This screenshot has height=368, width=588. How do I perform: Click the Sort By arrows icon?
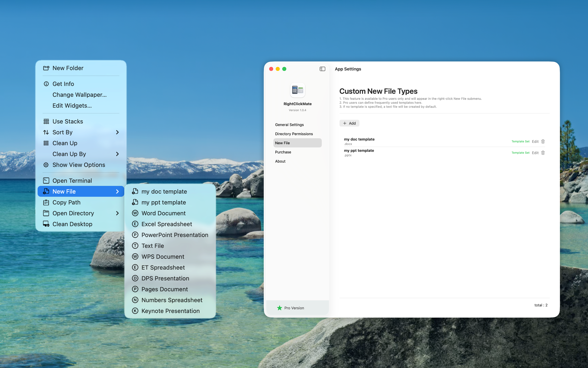[x=46, y=132]
